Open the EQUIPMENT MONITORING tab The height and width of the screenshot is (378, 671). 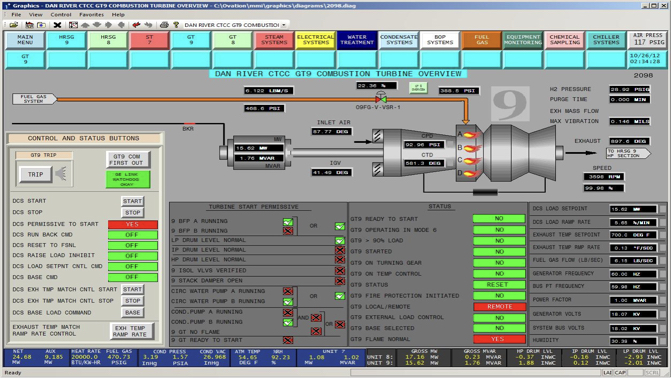(x=523, y=40)
